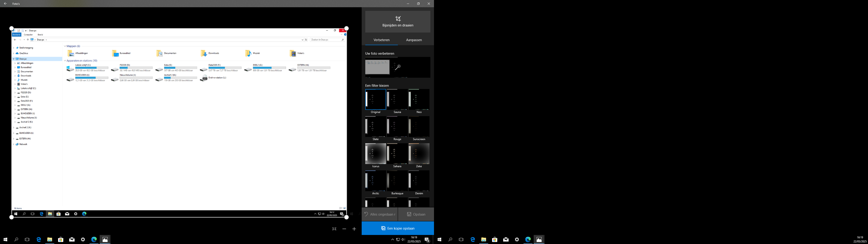The image size is (868, 244).
Task: Click the volume icon in system tray
Action: (403, 240)
